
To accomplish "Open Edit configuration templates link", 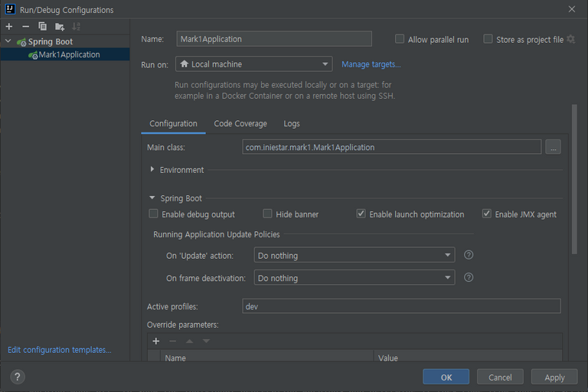I will pos(60,350).
